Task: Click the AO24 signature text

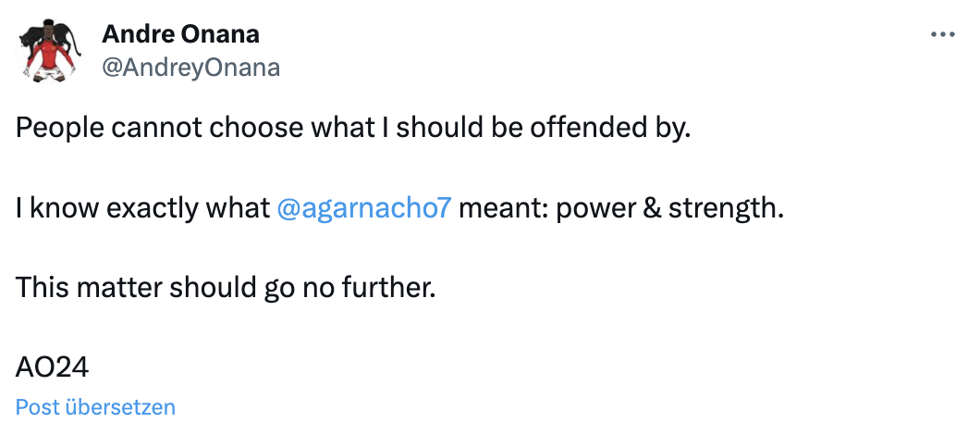Action: pos(52,367)
